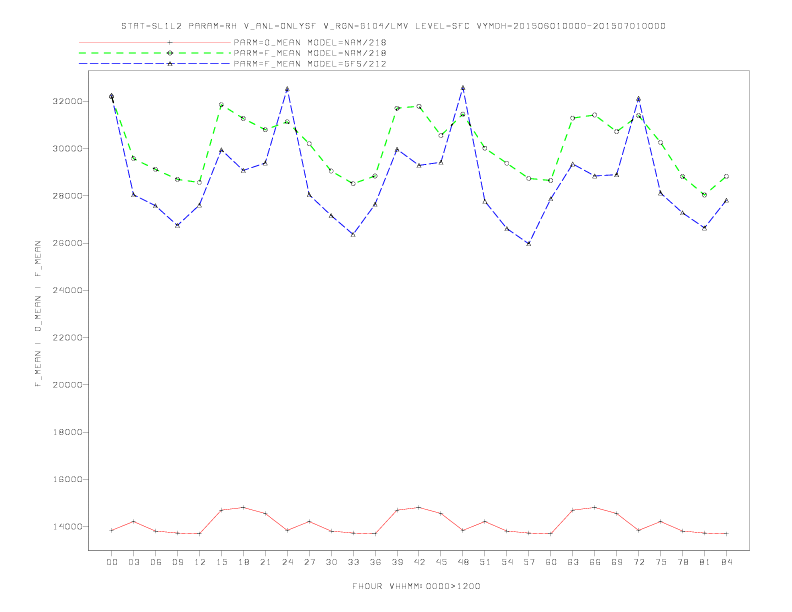Click the 51 forecast hour tick label

tap(485, 562)
